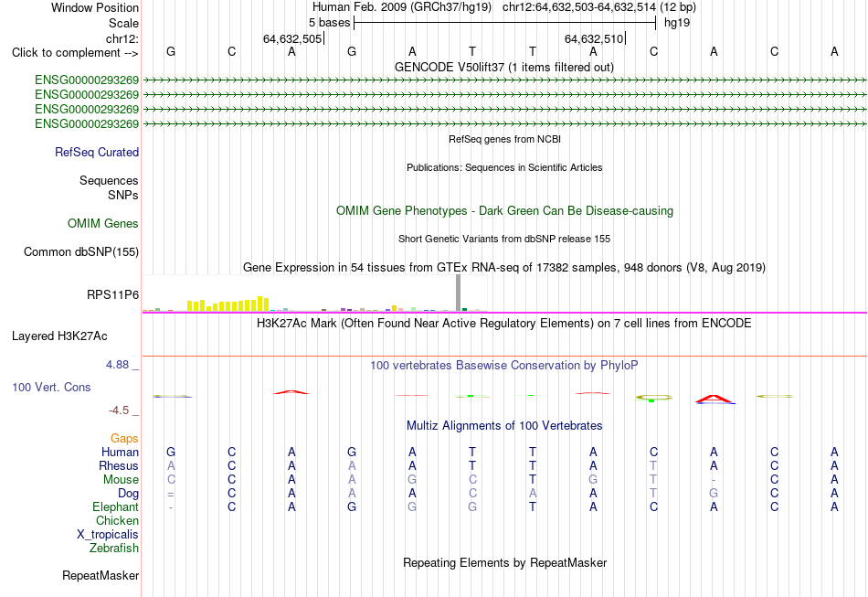Click the '=' symbol in Dog row
Image resolution: width=868 pixels, height=597 pixels.
(171, 494)
